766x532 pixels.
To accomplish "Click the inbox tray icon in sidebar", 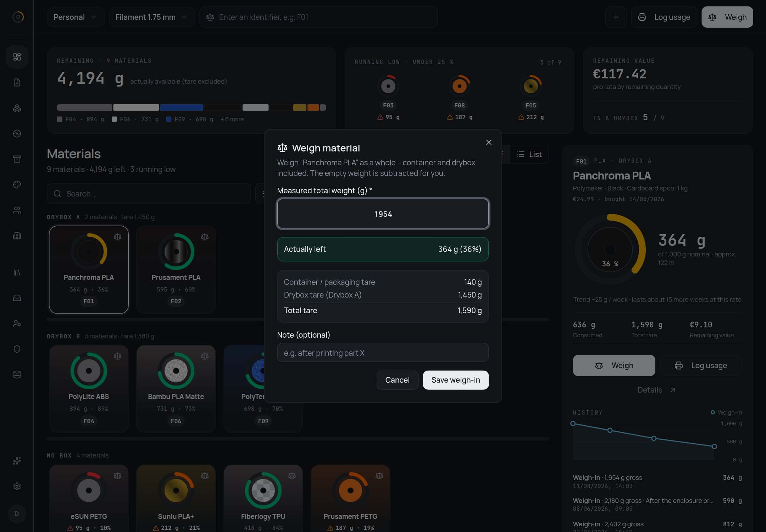I will tap(17, 298).
